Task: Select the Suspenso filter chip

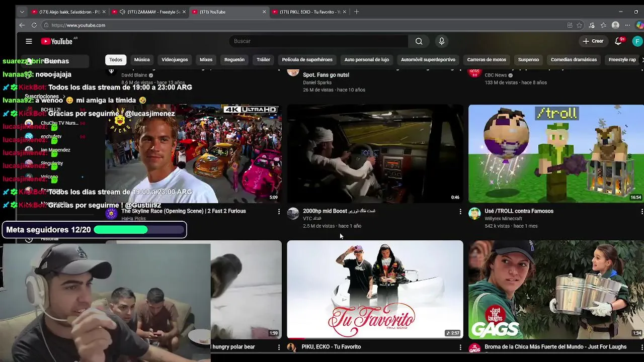Action: 528,60
